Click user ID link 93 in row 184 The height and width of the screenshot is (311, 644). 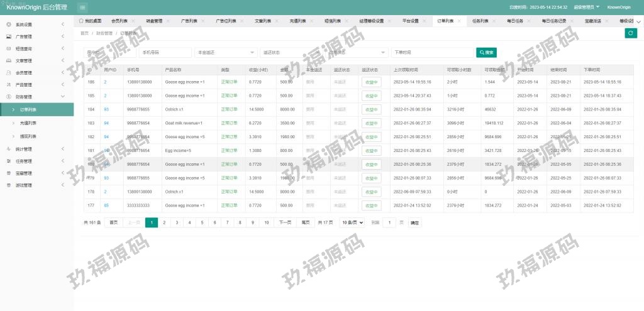[106, 109]
